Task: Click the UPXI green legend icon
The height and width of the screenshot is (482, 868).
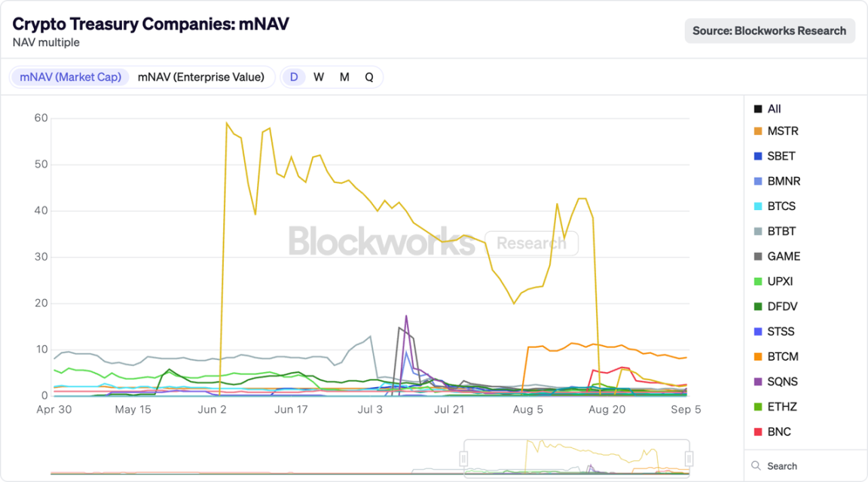Action: point(758,282)
